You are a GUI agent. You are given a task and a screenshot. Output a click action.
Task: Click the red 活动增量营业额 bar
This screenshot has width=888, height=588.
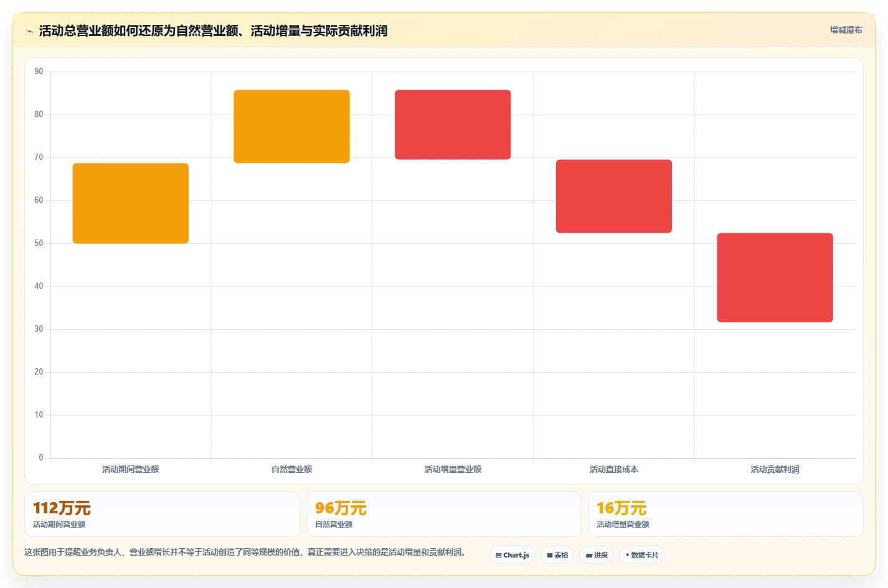(x=453, y=124)
